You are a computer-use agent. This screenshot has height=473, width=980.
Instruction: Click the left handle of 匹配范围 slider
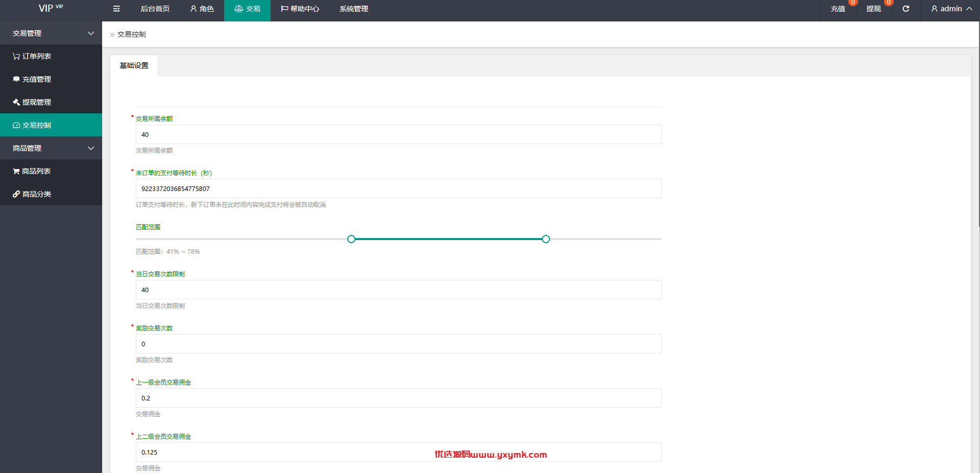coord(351,239)
